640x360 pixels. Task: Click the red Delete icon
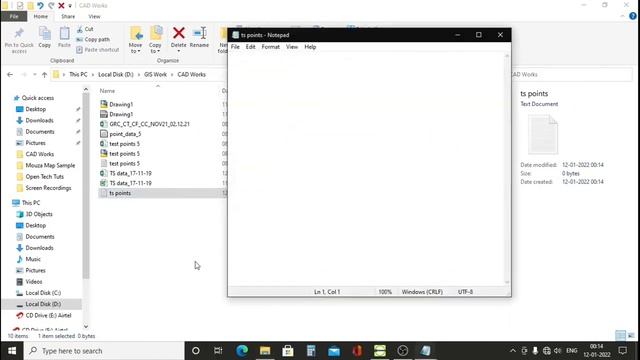tap(178, 33)
